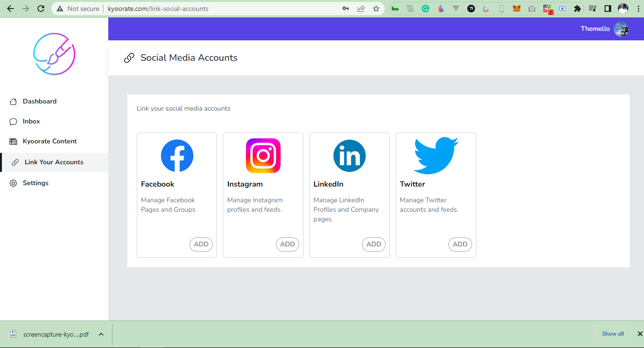Image resolution: width=644 pixels, height=348 pixels.
Task: Click the Social Media Accounts heading
Action: click(x=189, y=58)
